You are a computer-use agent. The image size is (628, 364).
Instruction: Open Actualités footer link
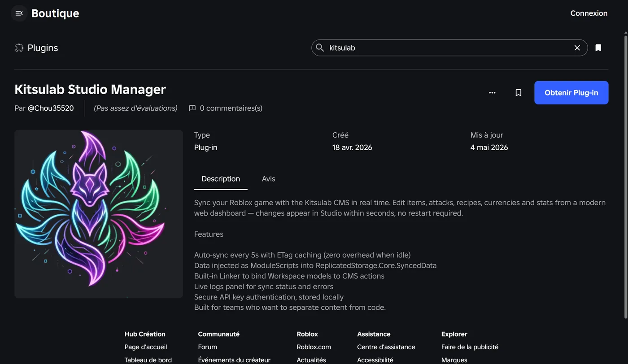click(311, 360)
